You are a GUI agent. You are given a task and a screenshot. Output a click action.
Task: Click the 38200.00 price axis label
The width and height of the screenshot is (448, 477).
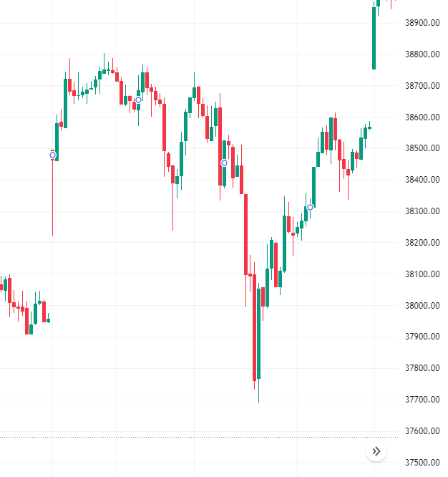pos(422,243)
